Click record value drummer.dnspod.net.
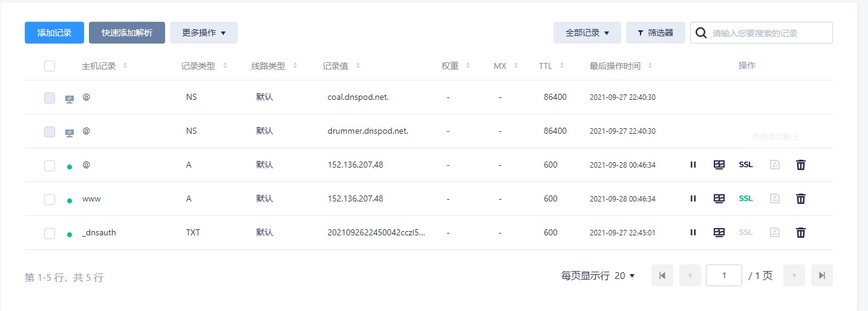 368,131
